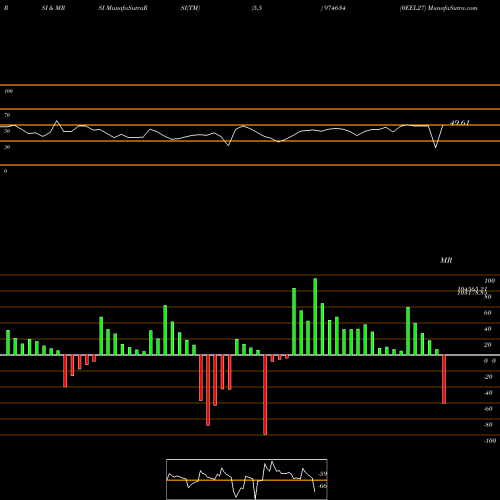Click the MR axis label -60
The width and height of the screenshot is (500, 500).
(488, 409)
